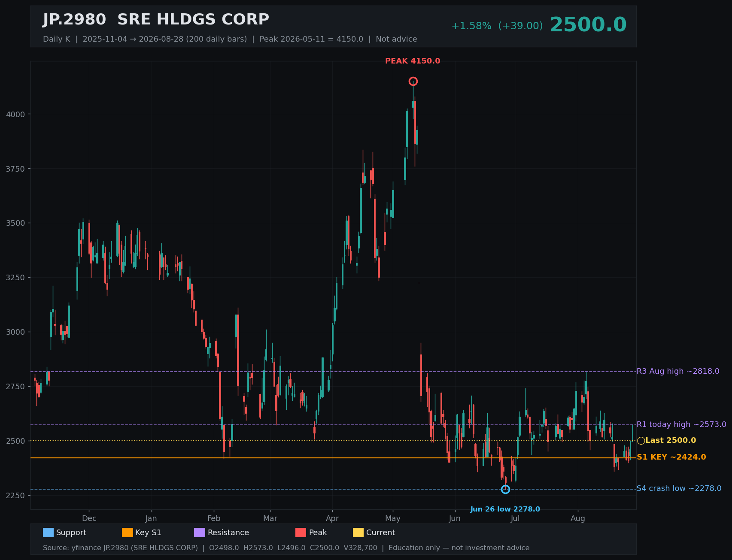Click the Jun 26 low 2278.0 annotation
Viewport: 732px width, 560px height.
[505, 509]
